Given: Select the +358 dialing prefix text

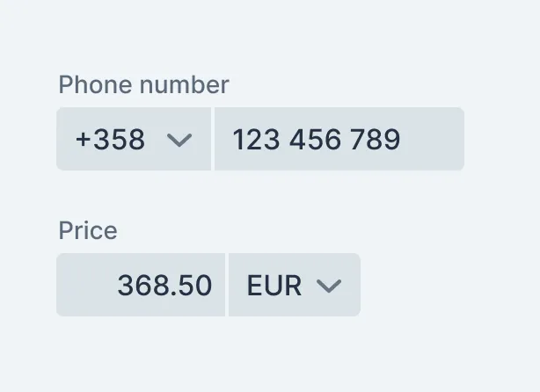Looking at the screenshot, I should click(111, 140).
